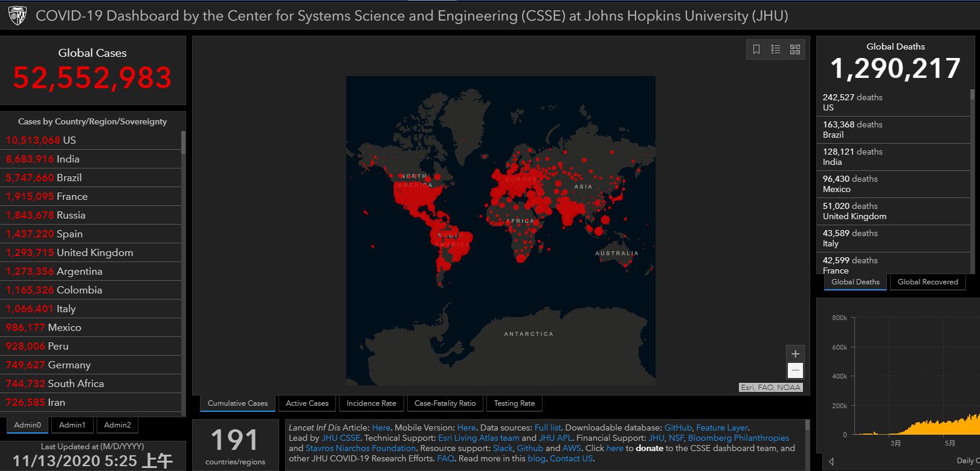The height and width of the screenshot is (471, 980).
Task: Click the Contact US link
Action: pyautogui.click(x=571, y=458)
